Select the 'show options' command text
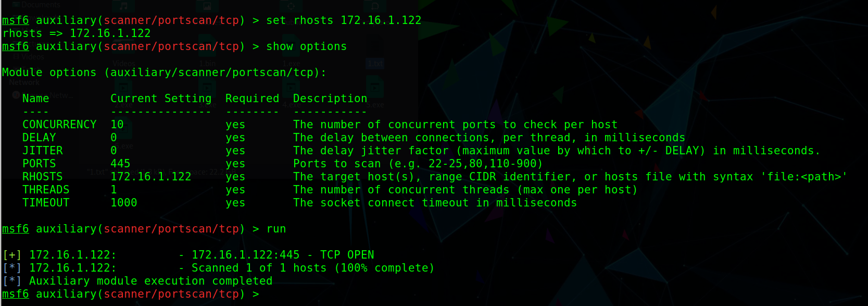The height and width of the screenshot is (306, 868). (306, 46)
